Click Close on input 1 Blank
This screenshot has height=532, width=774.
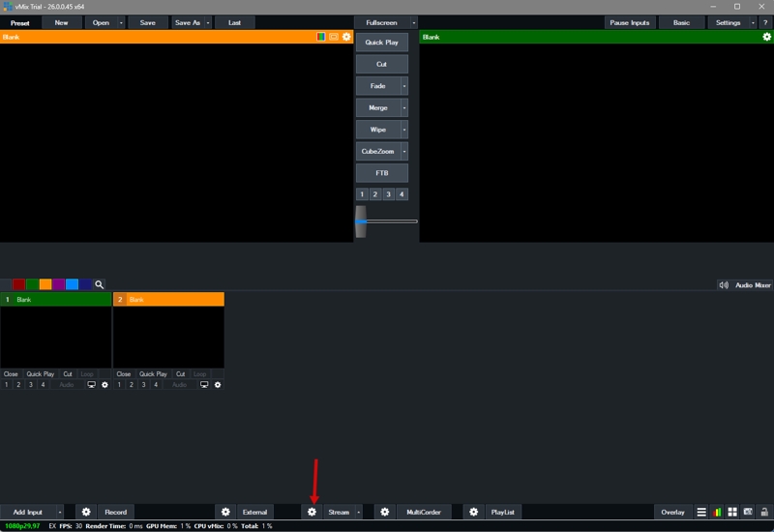[11, 374]
